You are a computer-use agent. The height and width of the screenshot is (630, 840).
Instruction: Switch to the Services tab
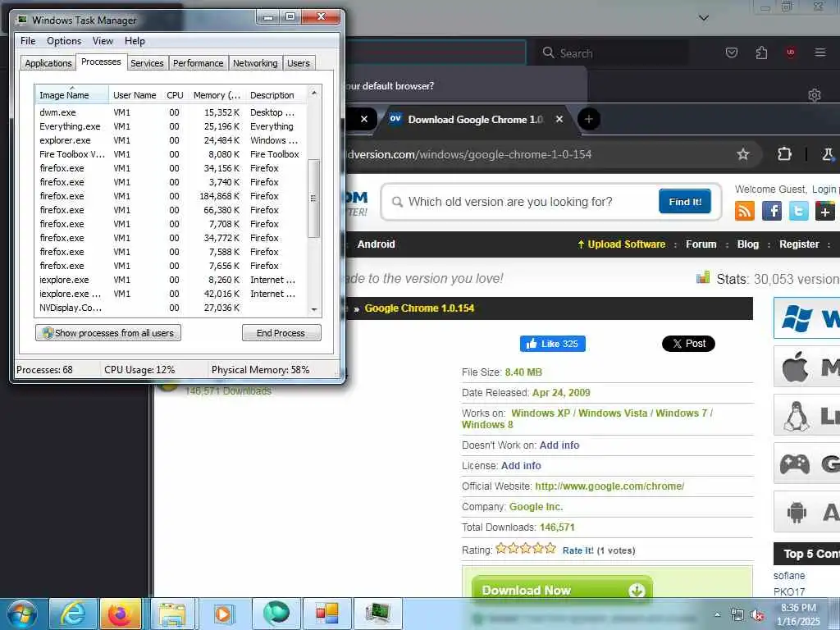[147, 62]
